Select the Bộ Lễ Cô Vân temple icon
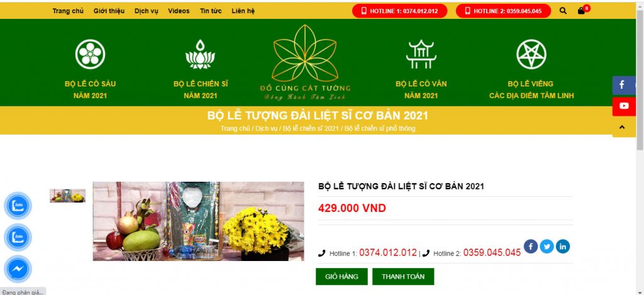 tap(421, 54)
